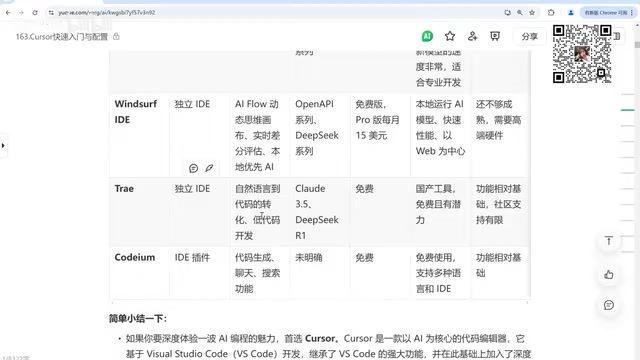
Task: Click the comment bubble icon in the Windsurf row
Action: pyautogui.click(x=193, y=168)
